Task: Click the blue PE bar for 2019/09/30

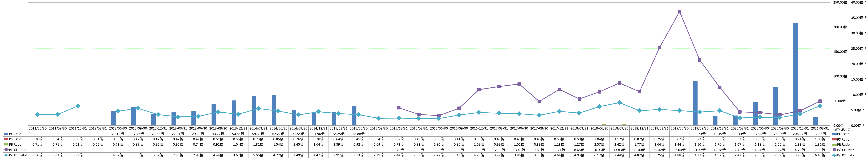Action: pos(695,103)
